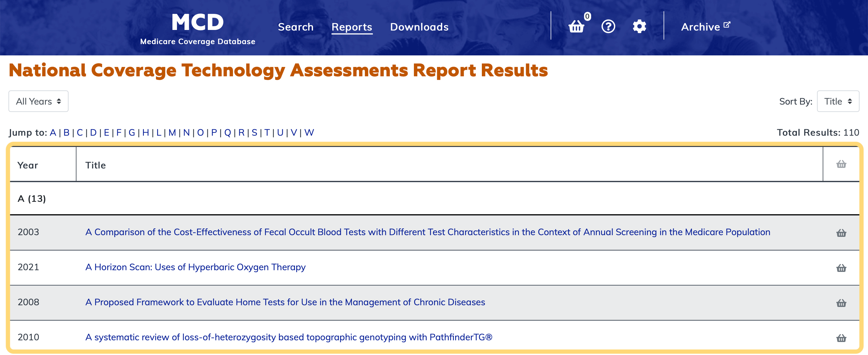The width and height of the screenshot is (868, 355).
Task: Add 2003 Fecal Occult Blood report to basket
Action: point(841,233)
